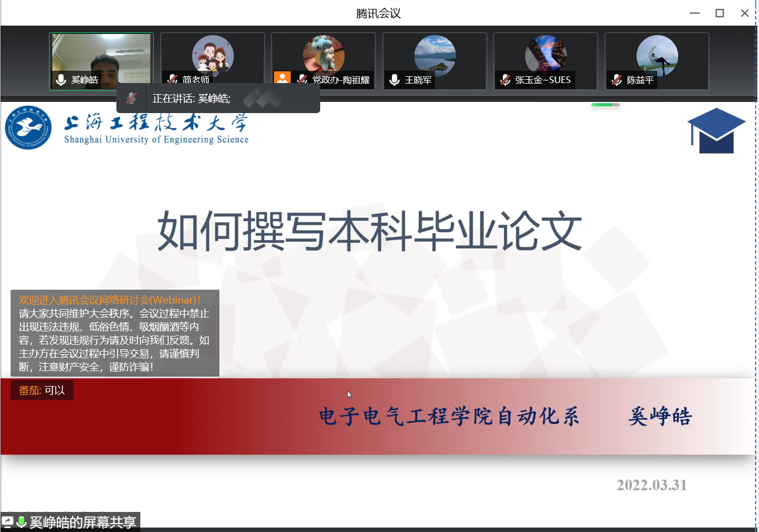Click the 奚峥皓的屏幕共享 label
This screenshot has width=759, height=532.
click(x=83, y=522)
